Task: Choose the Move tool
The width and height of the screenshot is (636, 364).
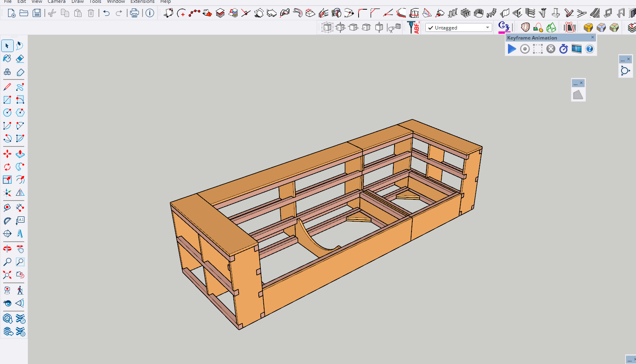Action: point(7,154)
